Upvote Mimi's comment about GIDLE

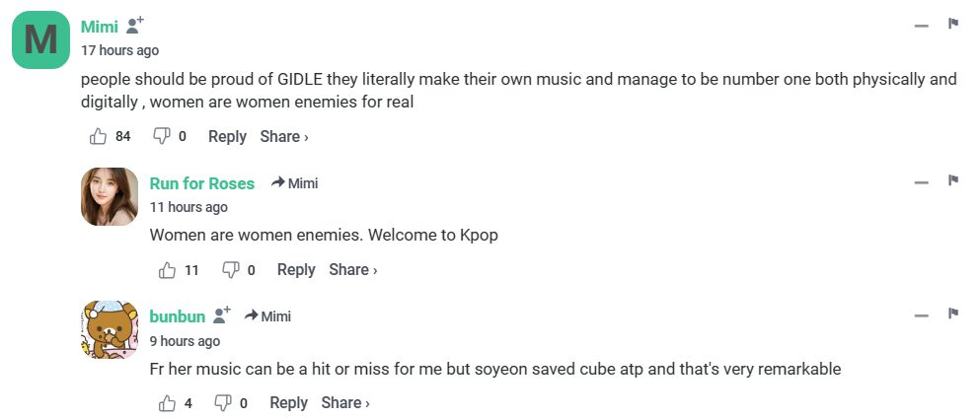(98, 136)
